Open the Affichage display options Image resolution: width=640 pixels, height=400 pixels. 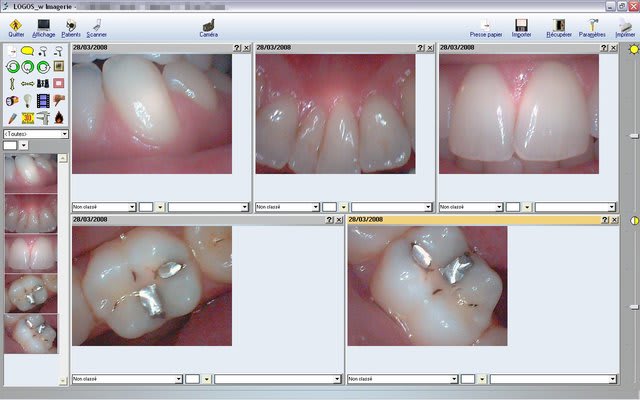[x=43, y=25]
